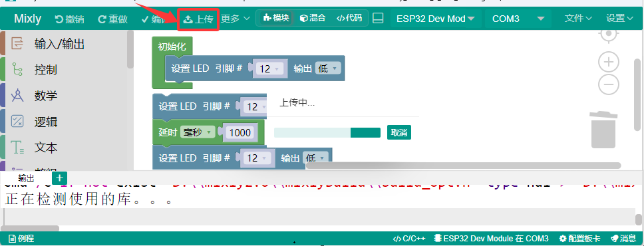Open 低 dropdown in last LED block
The image size is (644, 246).
315,158
